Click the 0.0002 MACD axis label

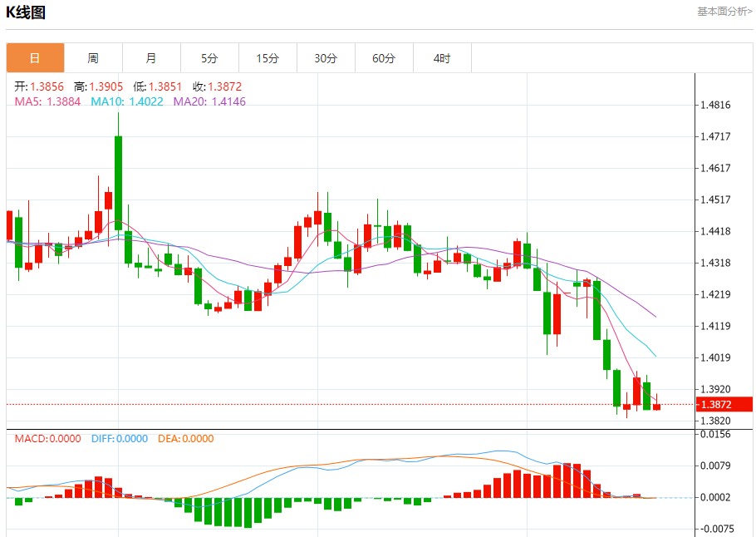(715, 497)
